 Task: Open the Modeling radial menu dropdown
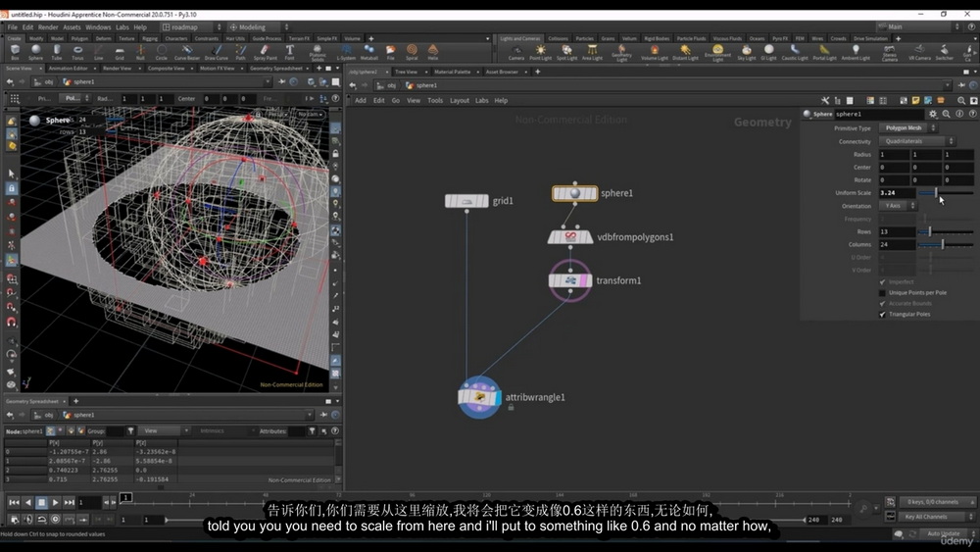tap(258, 26)
